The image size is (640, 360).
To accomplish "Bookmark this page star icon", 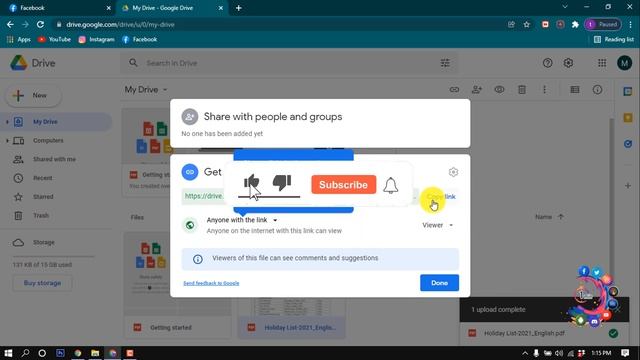I will [x=527, y=24].
